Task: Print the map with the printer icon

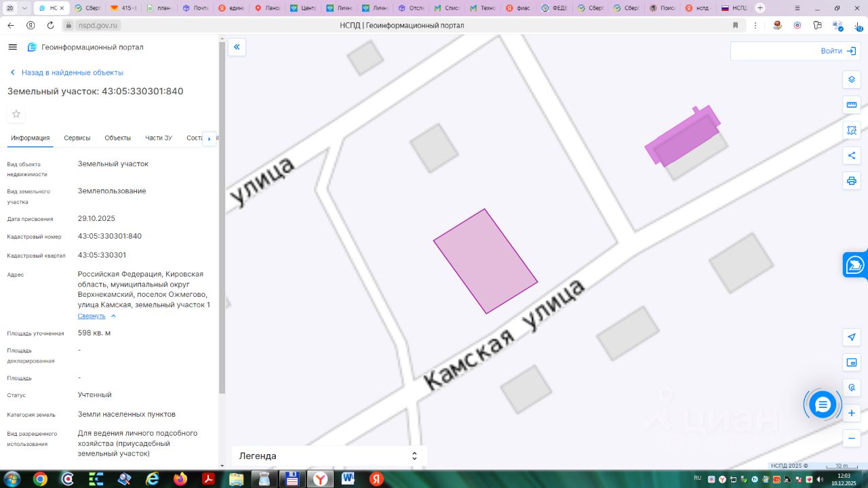Action: 852,181
